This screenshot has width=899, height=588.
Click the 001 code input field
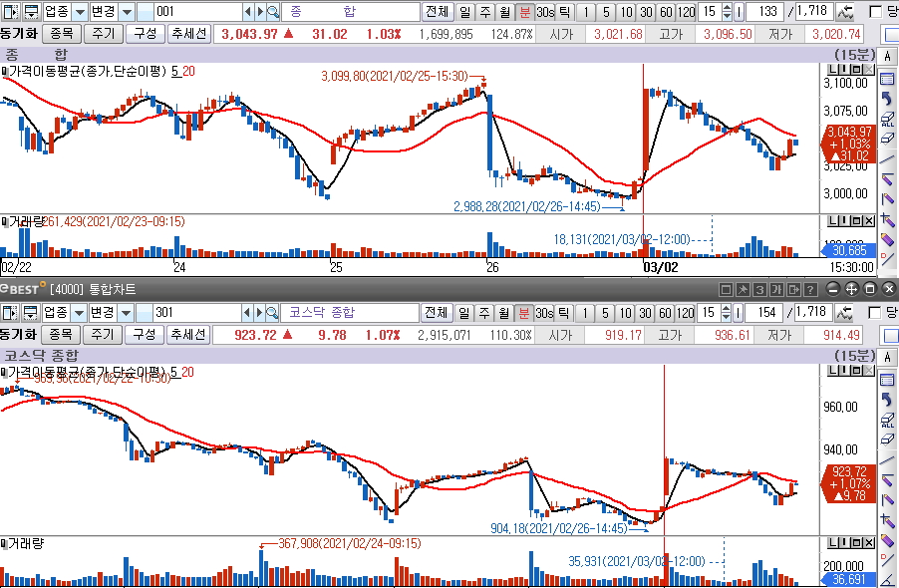[x=197, y=11]
